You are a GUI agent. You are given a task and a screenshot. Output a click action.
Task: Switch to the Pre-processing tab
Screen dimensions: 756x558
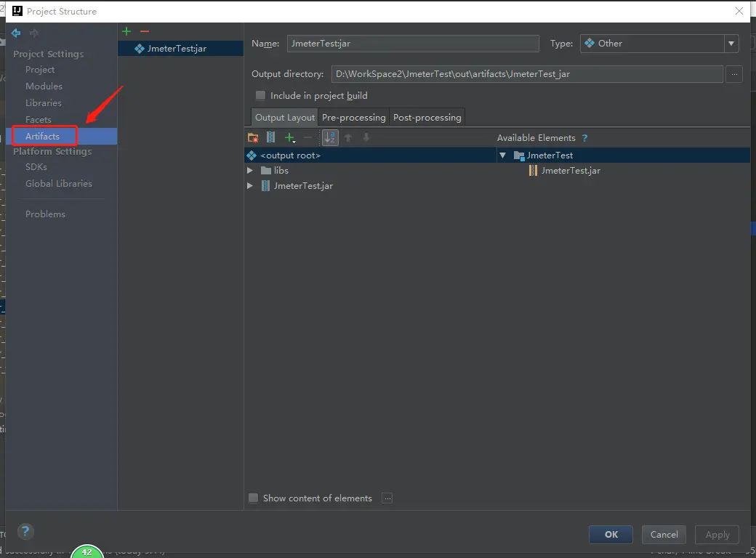(x=353, y=118)
